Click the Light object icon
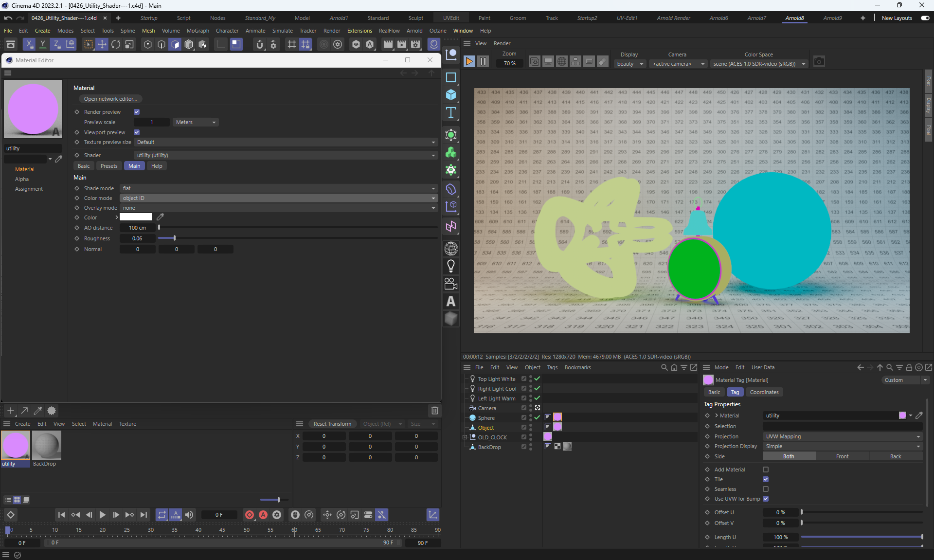The height and width of the screenshot is (560, 934). click(x=451, y=266)
